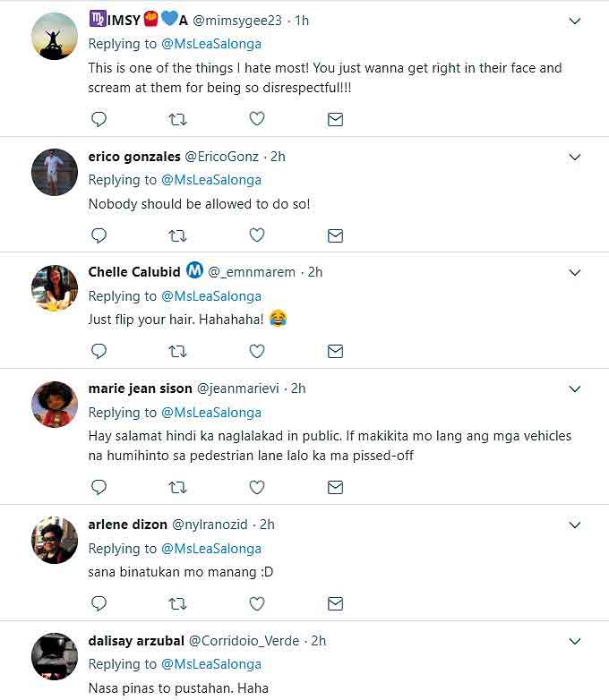The image size is (609, 700).
Task: Message icon on erico gonzales' tweet
Action: [x=335, y=235]
